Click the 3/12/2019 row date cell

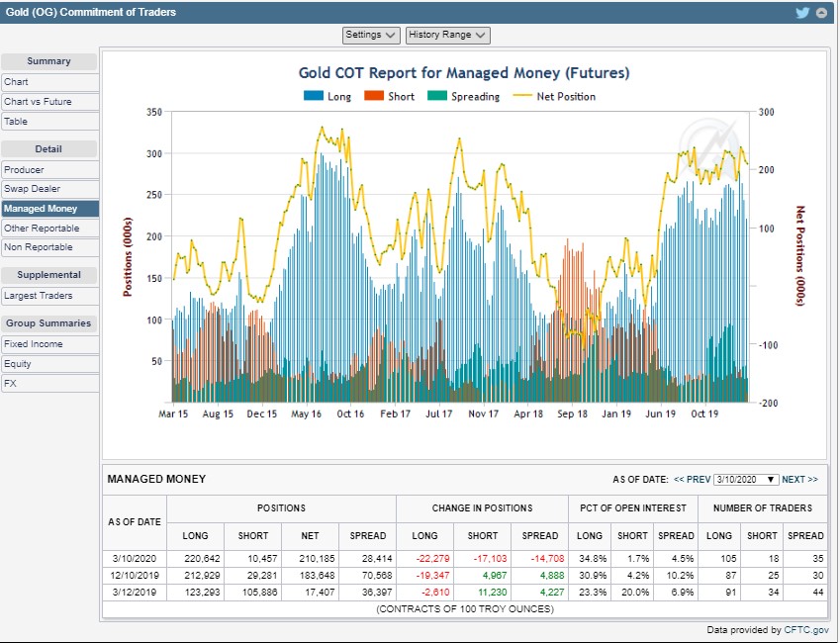[135, 593]
